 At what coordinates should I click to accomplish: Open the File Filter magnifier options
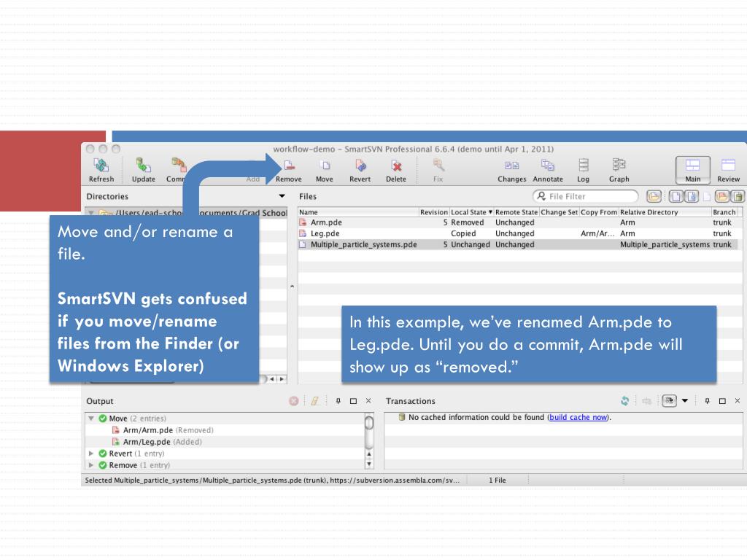point(542,196)
